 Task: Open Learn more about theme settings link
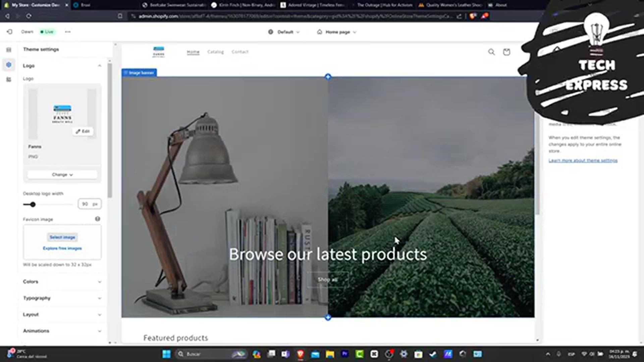point(583,161)
